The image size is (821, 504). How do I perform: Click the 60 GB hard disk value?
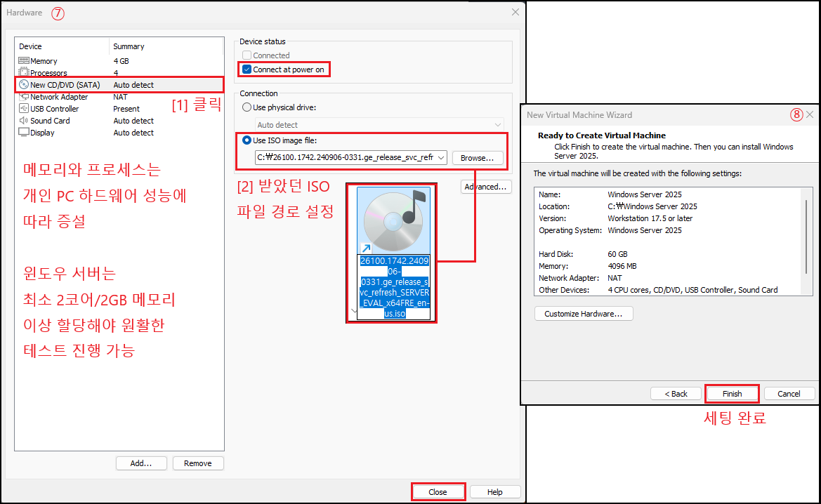(617, 254)
